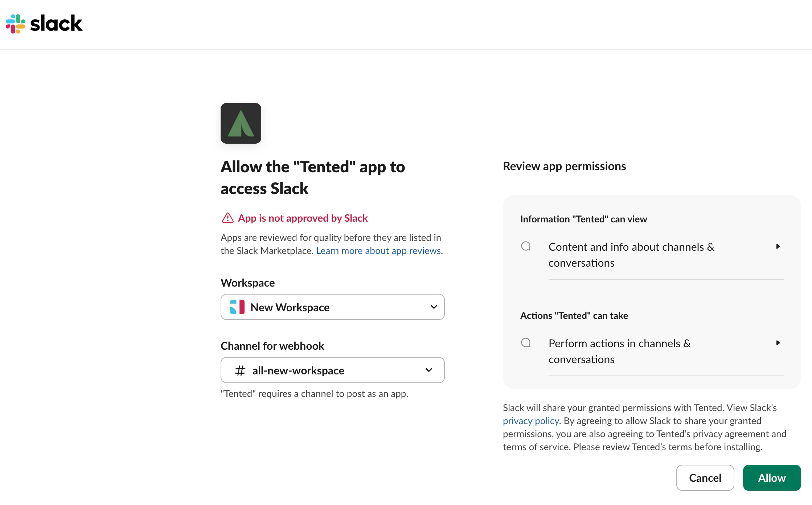The height and width of the screenshot is (505, 812).
Task: Open the Workspace dropdown
Action: click(x=332, y=307)
